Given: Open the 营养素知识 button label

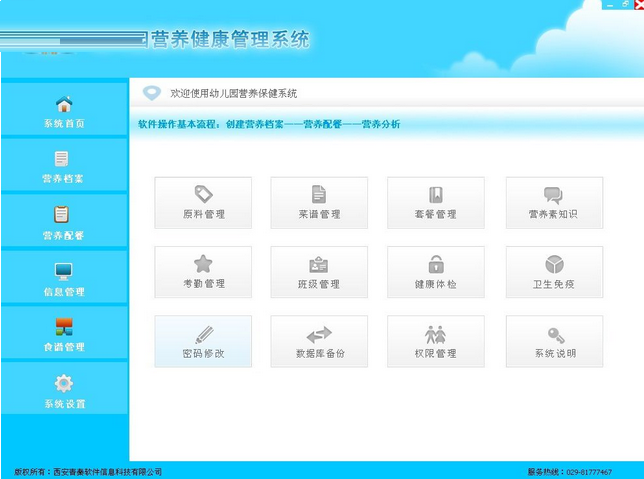Looking at the screenshot, I should (553, 214).
